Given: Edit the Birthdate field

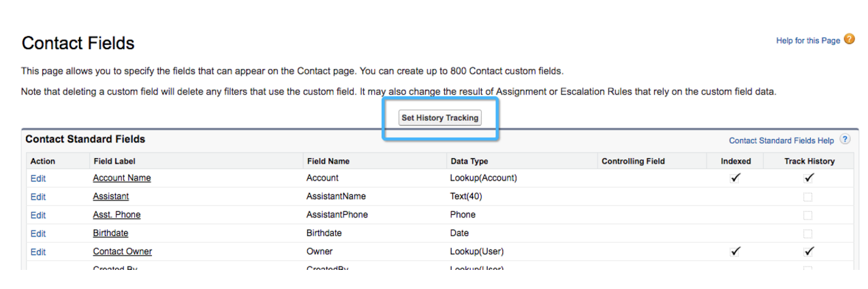Looking at the screenshot, I should 38,234.
